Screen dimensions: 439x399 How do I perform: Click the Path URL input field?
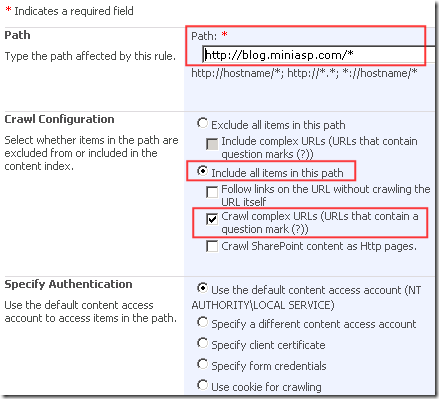click(318, 55)
